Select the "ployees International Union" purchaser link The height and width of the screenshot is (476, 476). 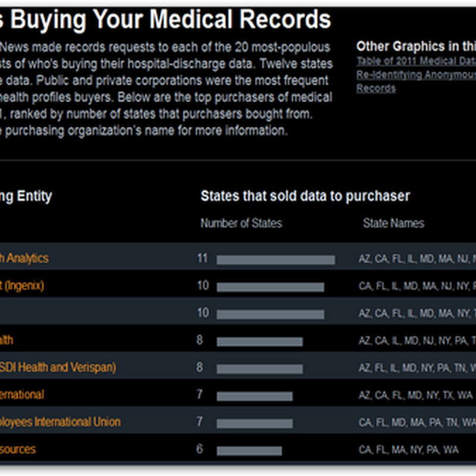pos(61,422)
